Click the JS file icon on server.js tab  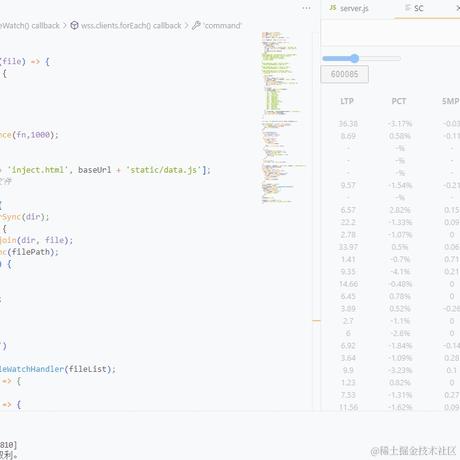(x=332, y=8)
